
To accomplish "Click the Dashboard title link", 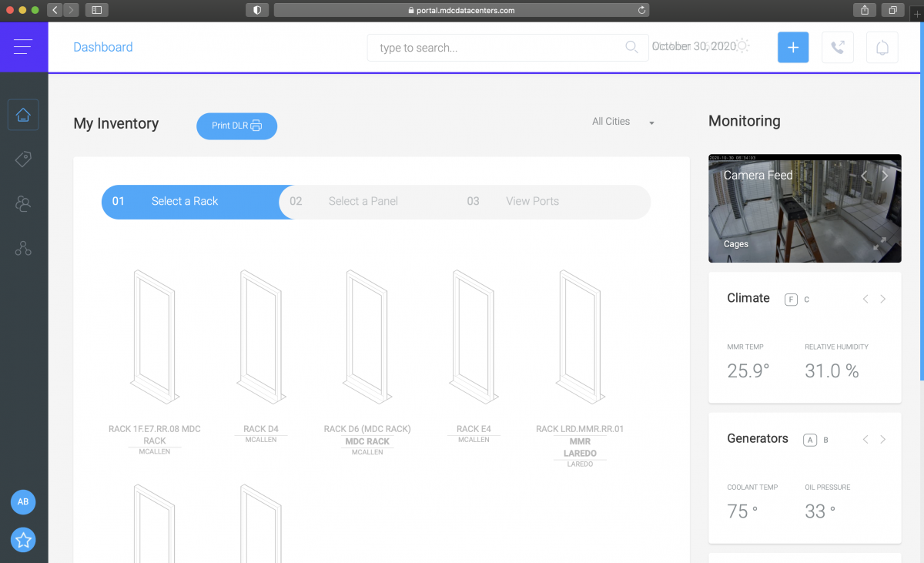I will [103, 47].
